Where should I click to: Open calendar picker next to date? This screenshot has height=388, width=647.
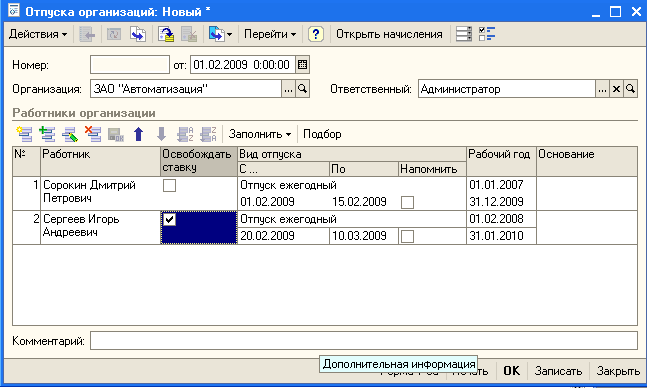click(x=302, y=65)
